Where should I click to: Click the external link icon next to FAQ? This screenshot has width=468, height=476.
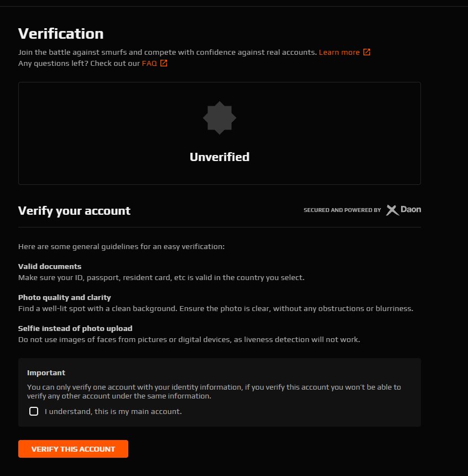click(x=164, y=63)
